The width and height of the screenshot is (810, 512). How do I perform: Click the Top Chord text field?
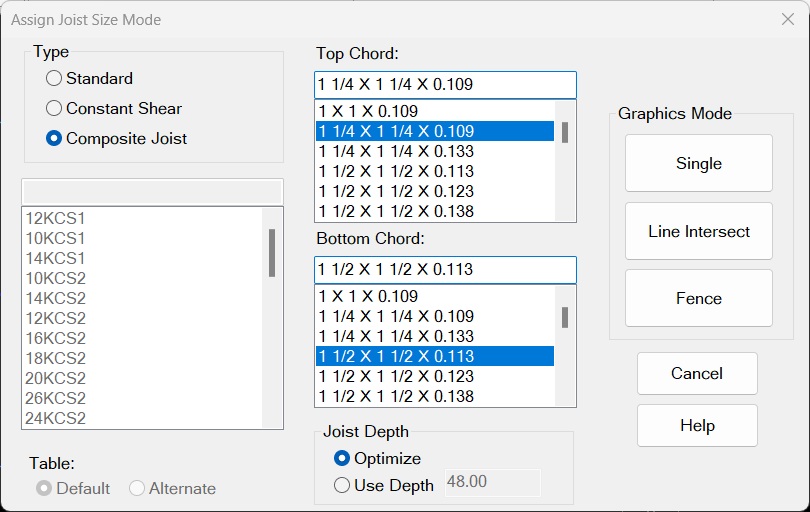tap(445, 85)
